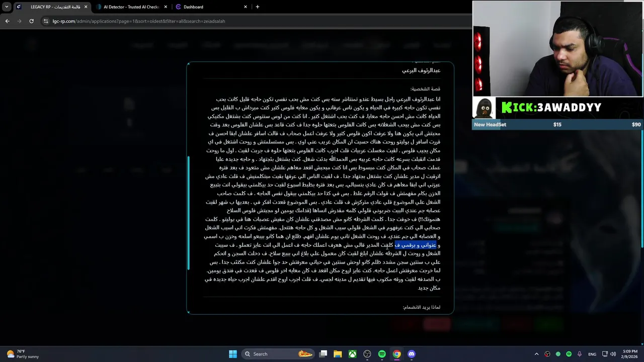Go forward in browser history
Viewport: 644px width, 362px height.
click(x=19, y=21)
